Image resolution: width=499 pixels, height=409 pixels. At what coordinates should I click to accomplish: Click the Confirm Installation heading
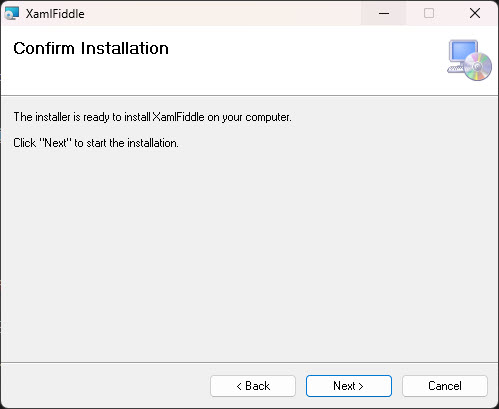(91, 48)
